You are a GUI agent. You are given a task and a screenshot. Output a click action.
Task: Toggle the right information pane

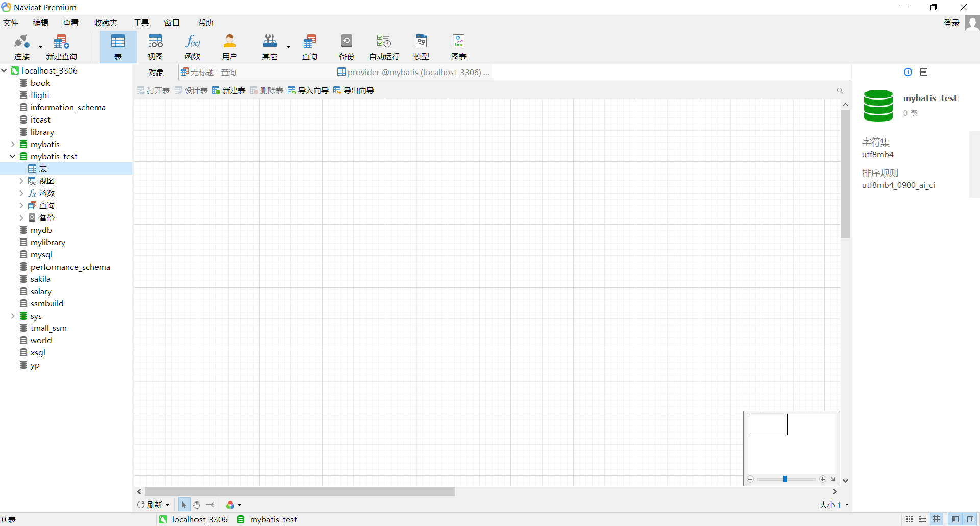(x=970, y=519)
